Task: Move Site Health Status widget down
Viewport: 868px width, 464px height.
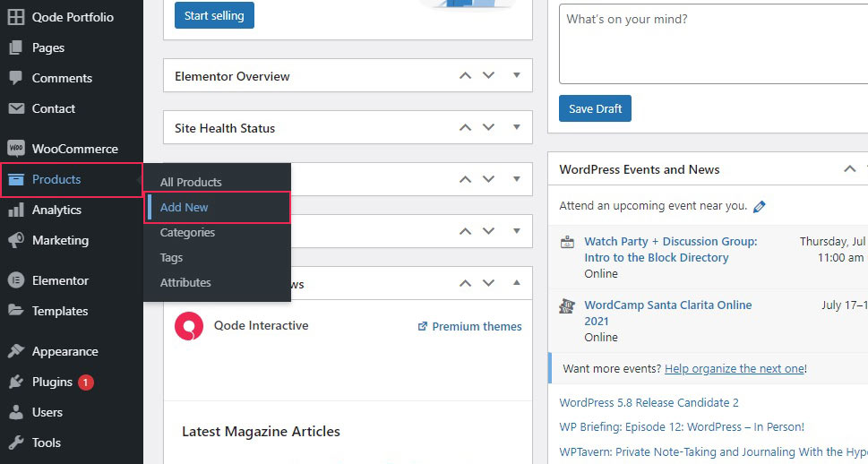Action: [488, 127]
